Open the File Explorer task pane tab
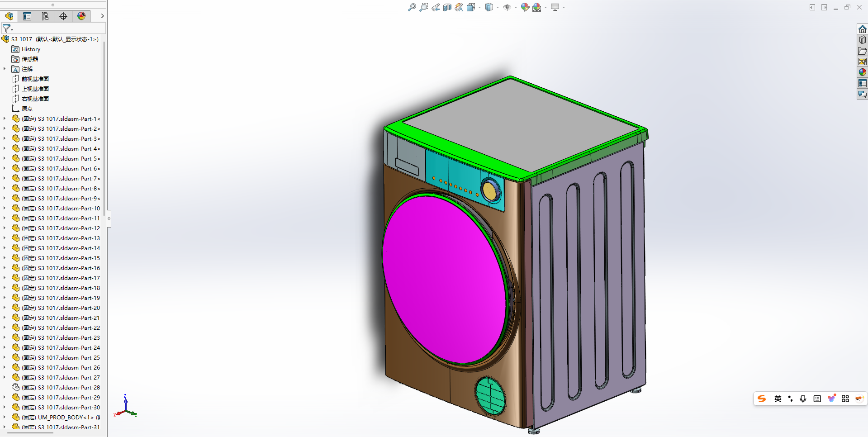Viewport: 868px width, 437px height. tap(863, 51)
